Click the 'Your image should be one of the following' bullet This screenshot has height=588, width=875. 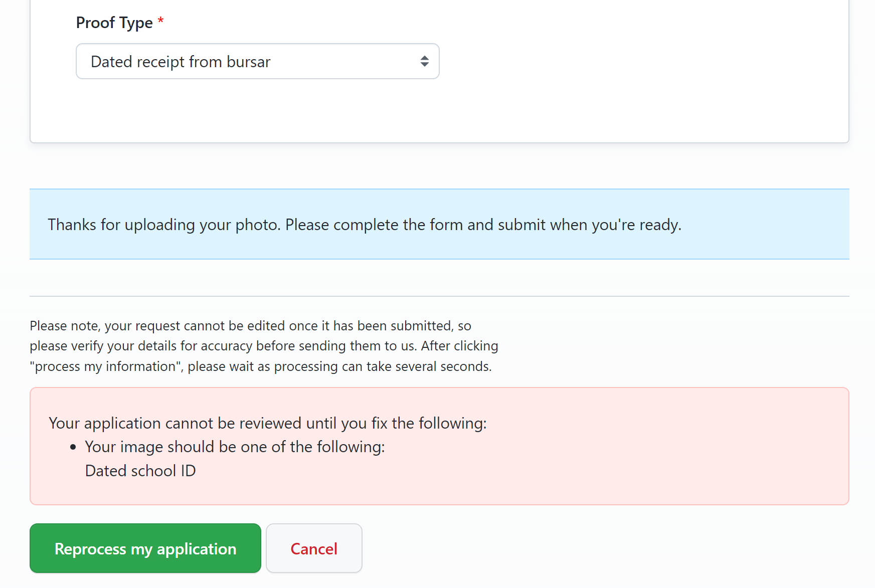[x=235, y=447]
